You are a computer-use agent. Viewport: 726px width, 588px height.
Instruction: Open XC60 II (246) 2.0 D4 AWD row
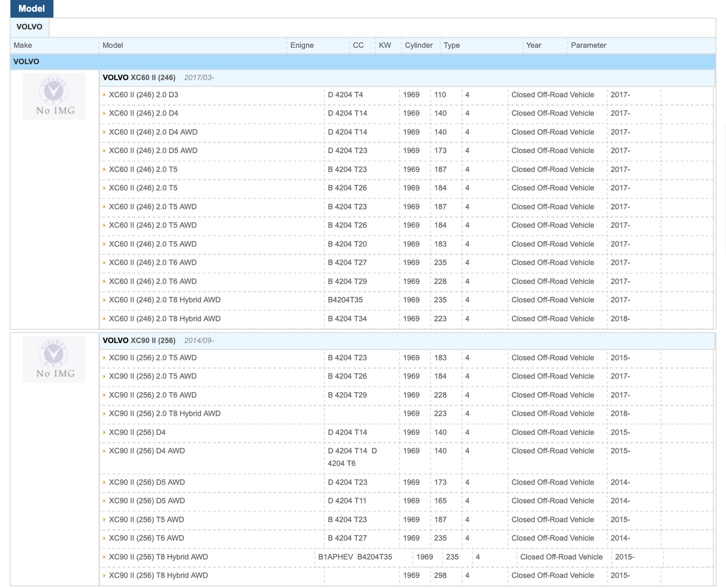pos(406,132)
